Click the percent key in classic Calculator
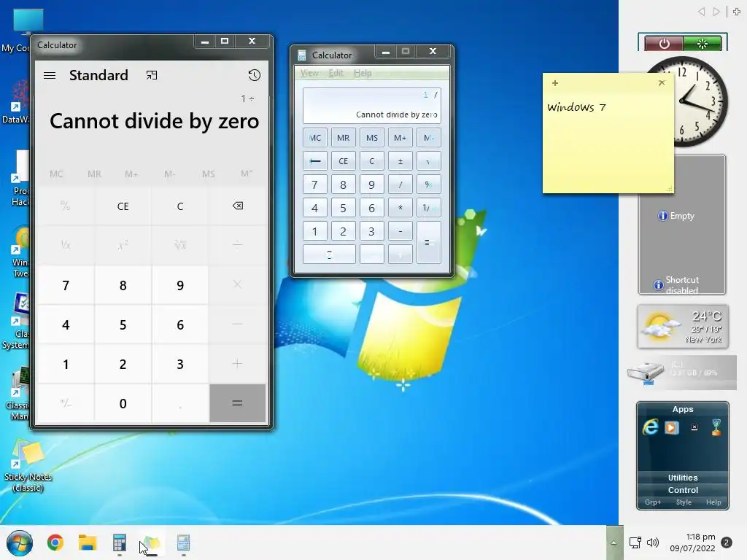Viewport: 747px width, 560px height. pyautogui.click(x=429, y=184)
